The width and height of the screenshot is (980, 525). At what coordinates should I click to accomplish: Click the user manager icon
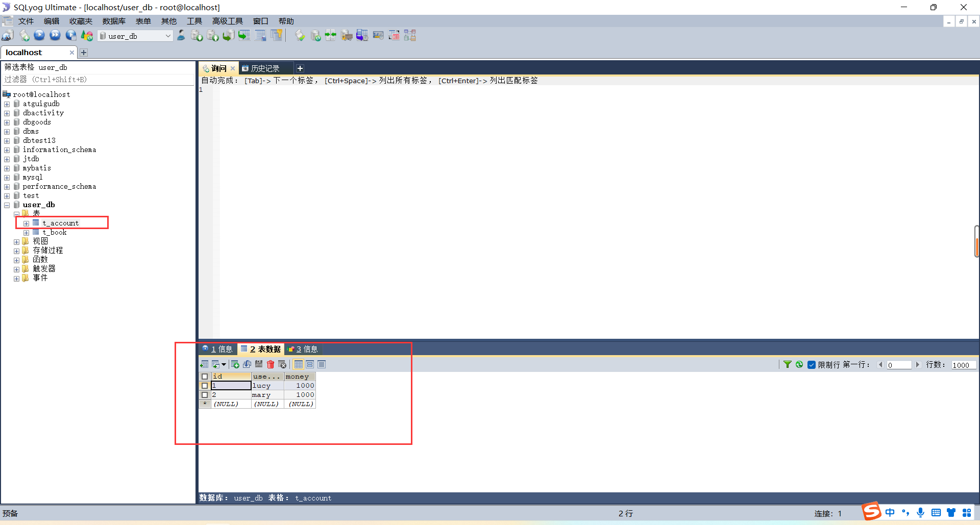click(181, 36)
